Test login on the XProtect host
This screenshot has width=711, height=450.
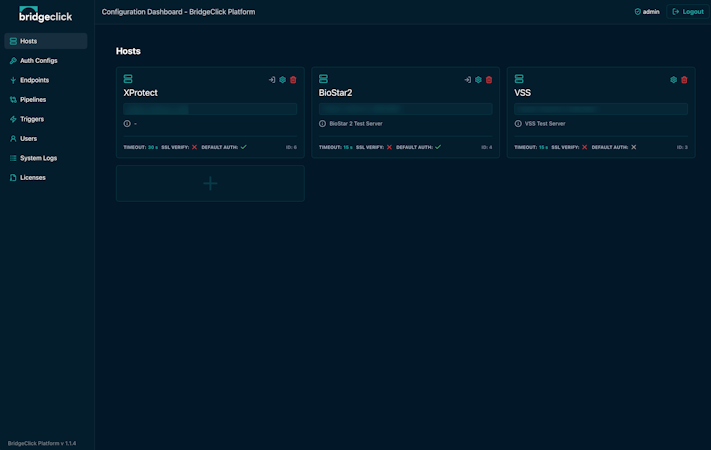point(272,80)
